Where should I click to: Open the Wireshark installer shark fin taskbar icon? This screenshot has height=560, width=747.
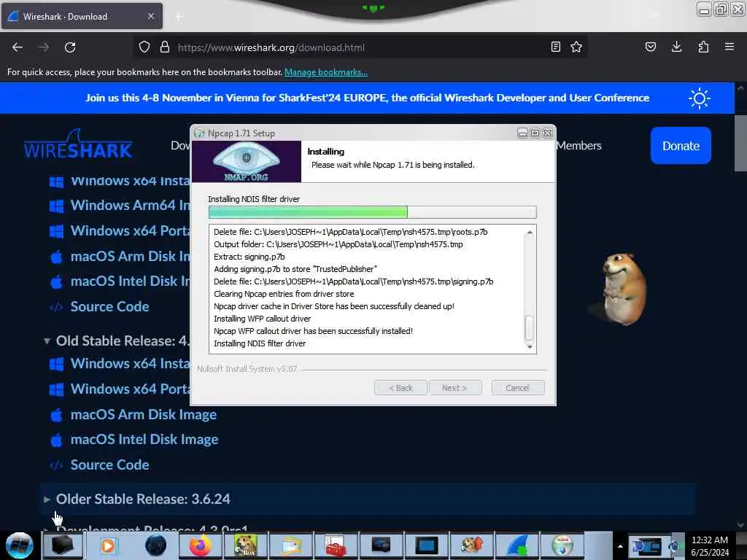point(517,545)
